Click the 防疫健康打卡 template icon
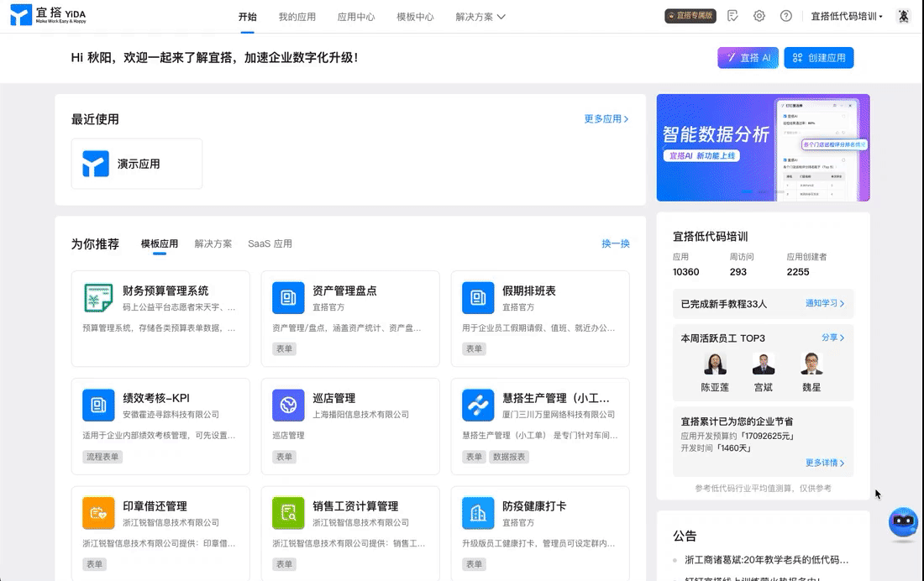Screen dimensions: 924x581 tap(478, 513)
